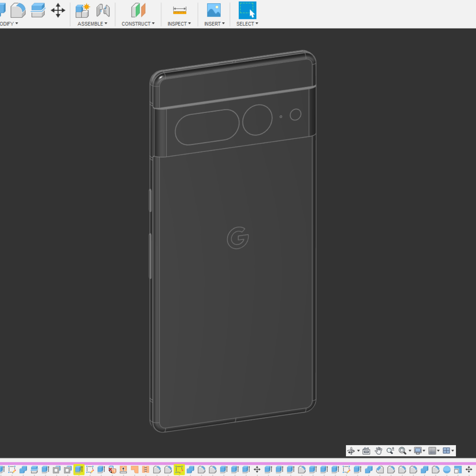Viewport: 476px width, 476px height.
Task: Select the Joint tool icon
Action: click(x=103, y=10)
